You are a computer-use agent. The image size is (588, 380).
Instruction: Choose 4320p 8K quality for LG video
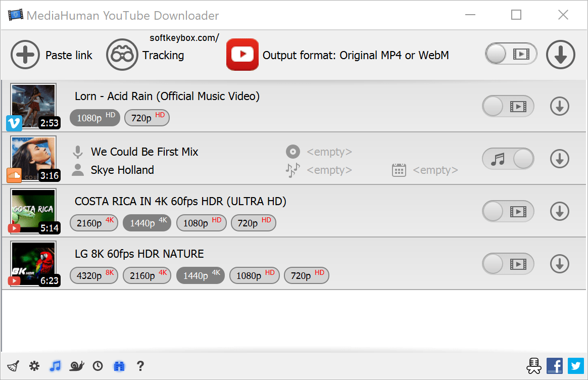tap(93, 275)
